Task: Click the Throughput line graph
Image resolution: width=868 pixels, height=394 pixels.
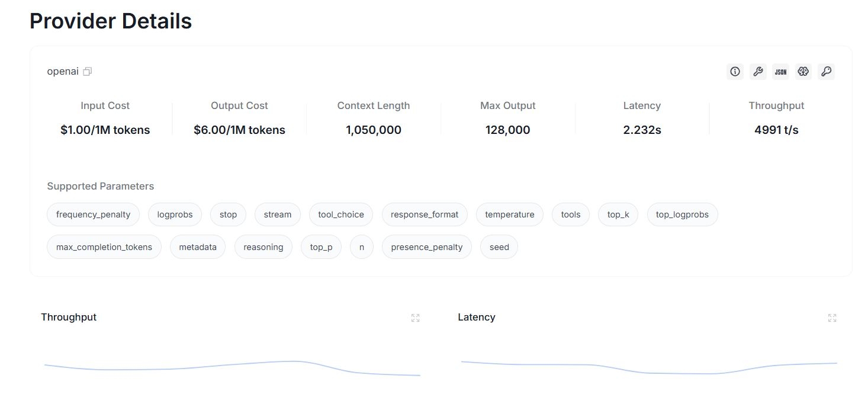Action: 232,368
